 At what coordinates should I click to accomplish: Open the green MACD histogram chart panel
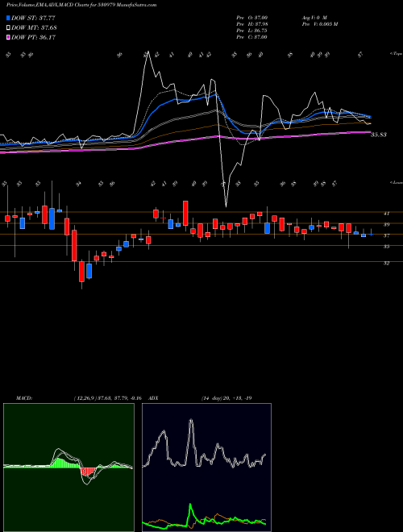tap(69, 468)
